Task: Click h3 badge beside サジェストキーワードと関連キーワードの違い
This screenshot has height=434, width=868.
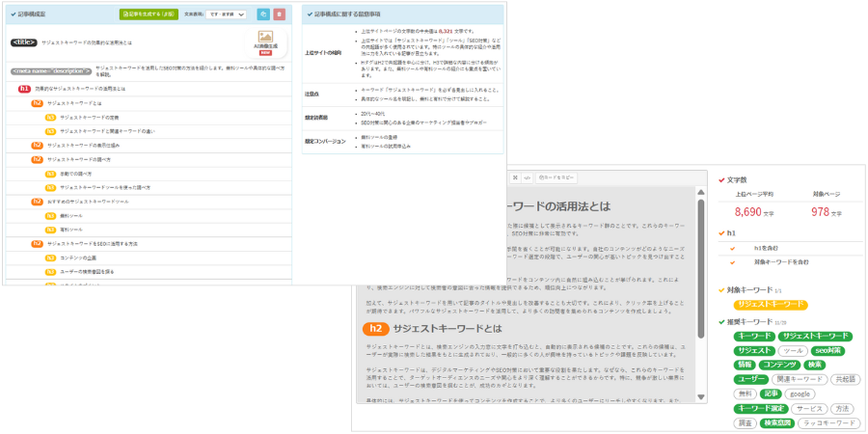Action: click(x=50, y=131)
